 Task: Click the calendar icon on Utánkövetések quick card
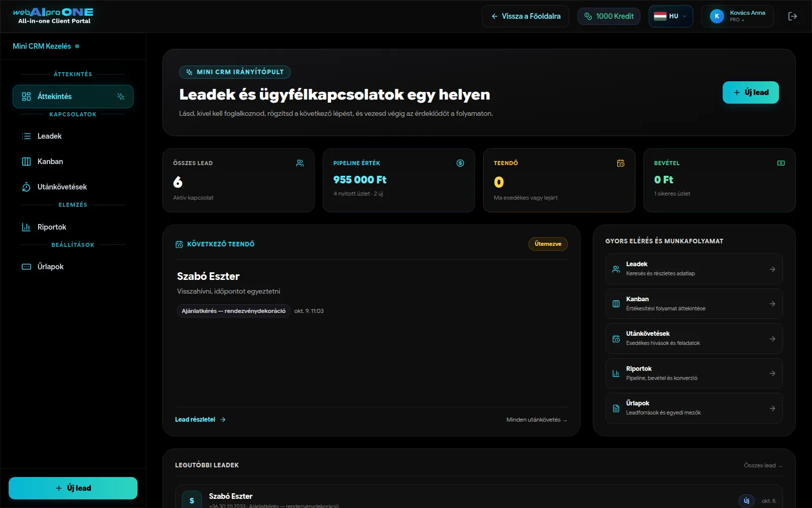point(616,339)
